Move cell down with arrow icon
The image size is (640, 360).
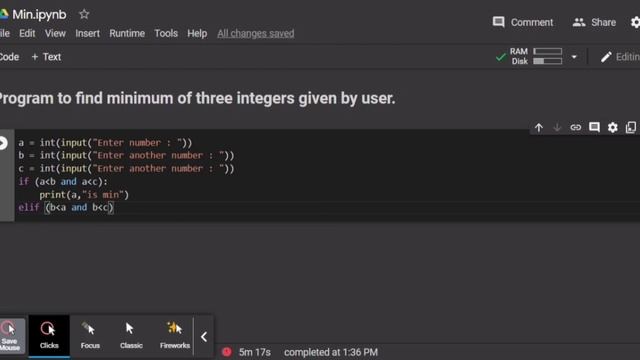coord(557,128)
